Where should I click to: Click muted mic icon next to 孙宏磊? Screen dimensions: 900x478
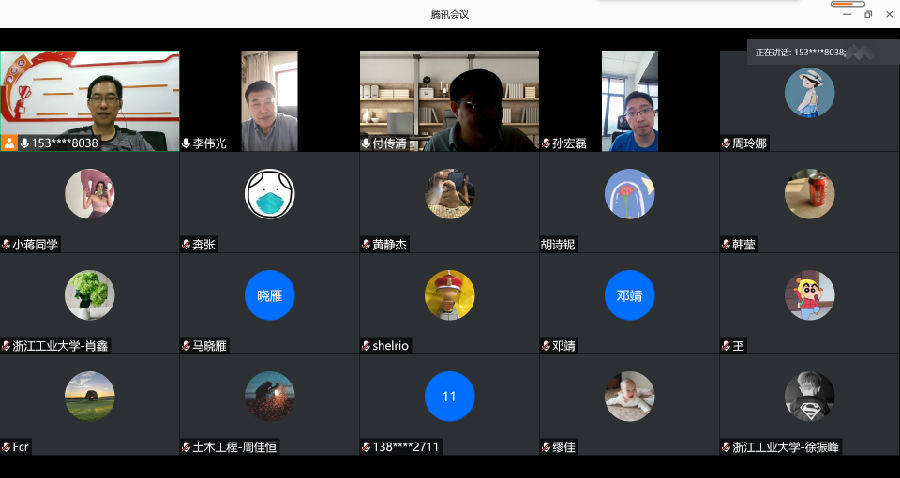(546, 144)
